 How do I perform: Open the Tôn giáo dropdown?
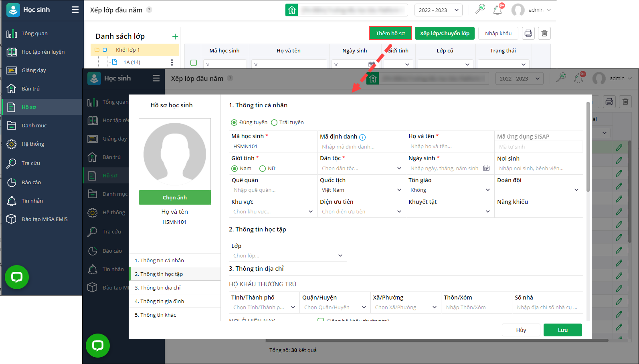pyautogui.click(x=450, y=190)
